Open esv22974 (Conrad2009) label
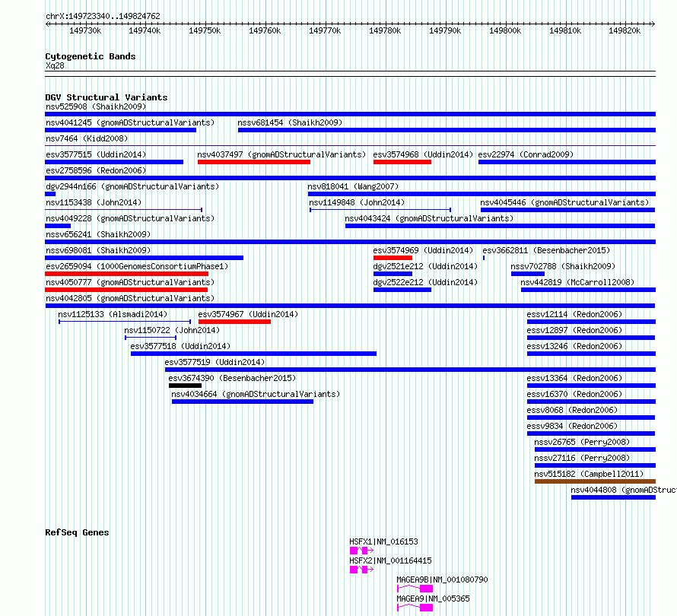The width and height of the screenshot is (677, 616). (526, 154)
